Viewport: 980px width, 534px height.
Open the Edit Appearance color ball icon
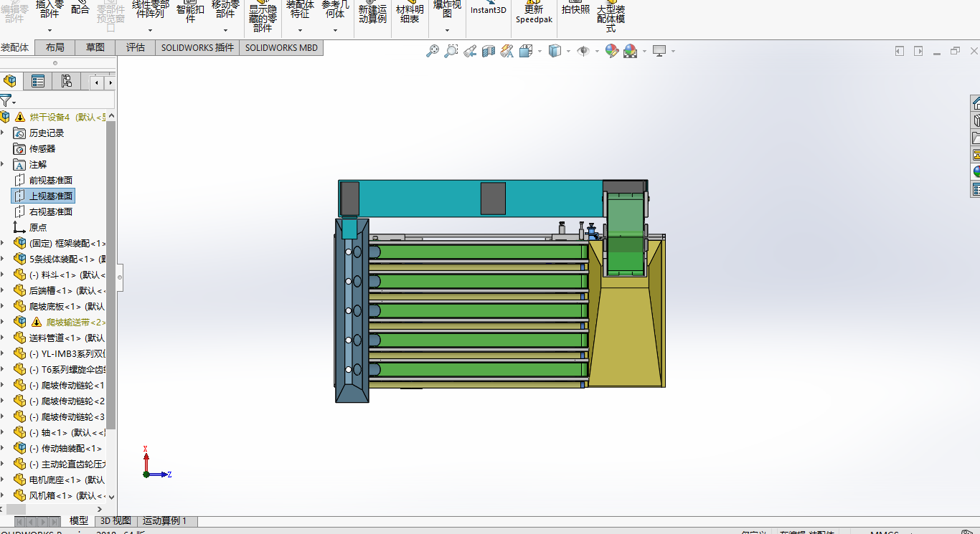(611, 51)
